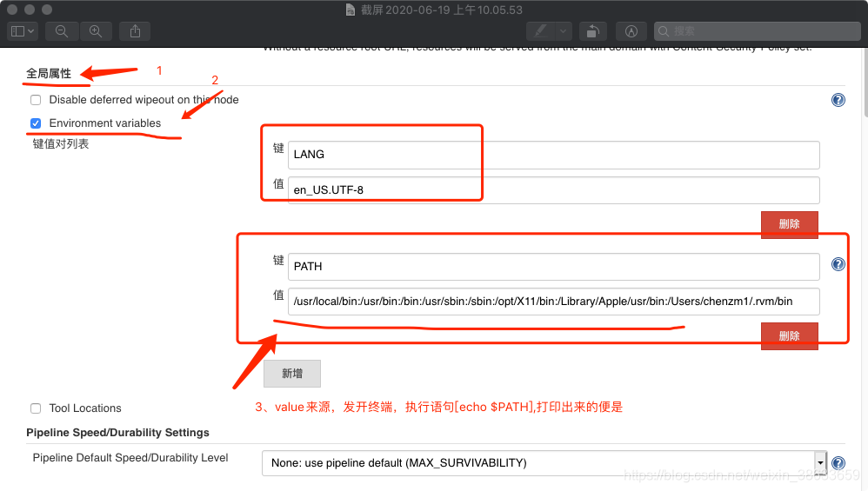The image size is (868, 491).
Task: Edit the en_US.UTF-8 value field
Action: click(x=553, y=190)
